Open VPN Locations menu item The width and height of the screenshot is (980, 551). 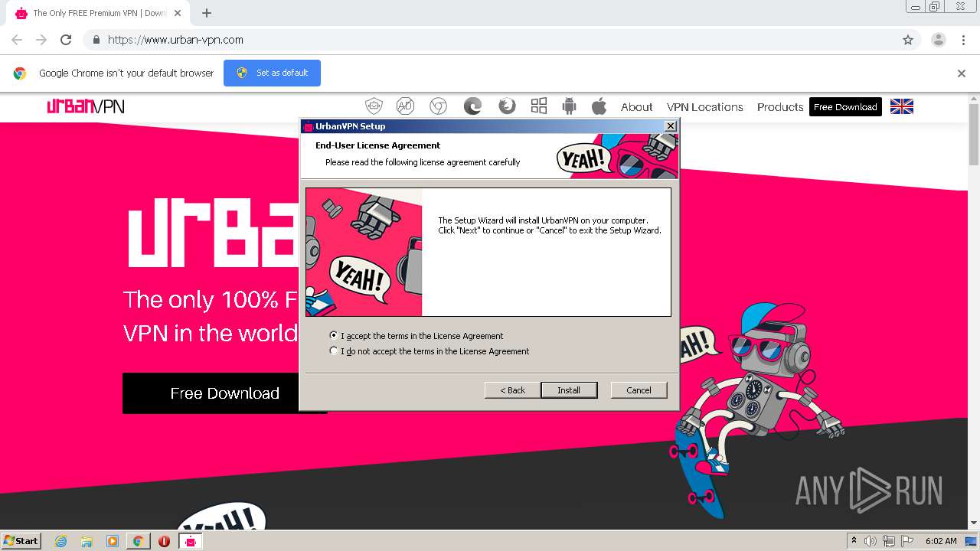coord(705,107)
